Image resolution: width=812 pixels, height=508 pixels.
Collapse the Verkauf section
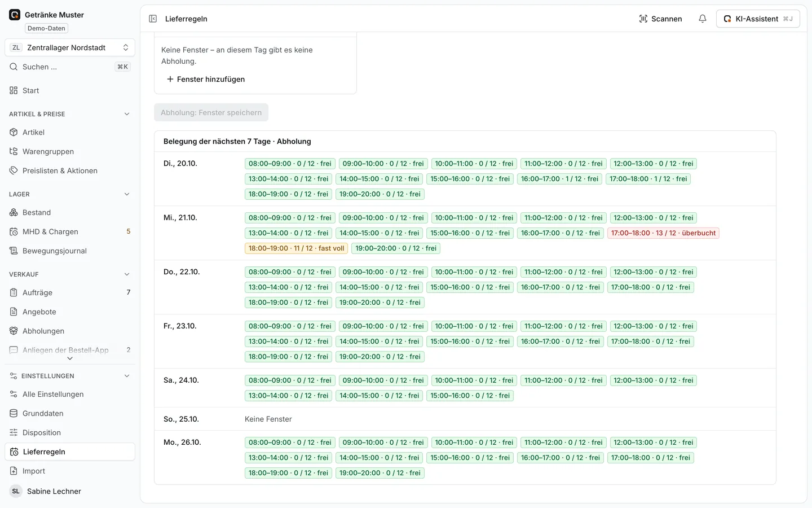[x=127, y=274]
